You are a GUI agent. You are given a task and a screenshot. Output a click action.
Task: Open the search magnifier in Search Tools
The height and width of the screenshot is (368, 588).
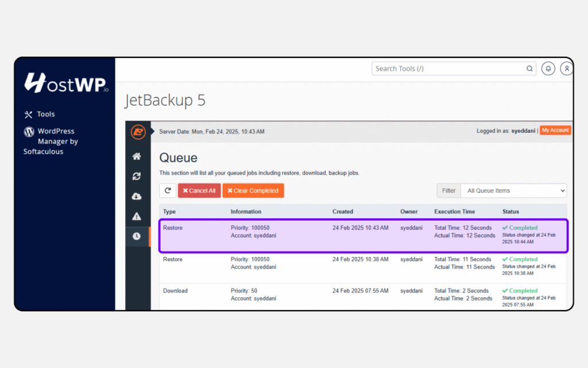529,68
